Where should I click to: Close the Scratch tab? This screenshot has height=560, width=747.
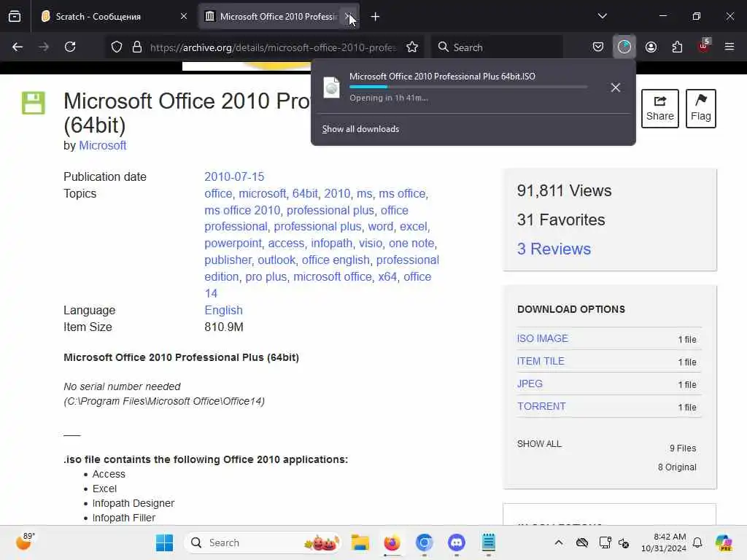point(184,17)
